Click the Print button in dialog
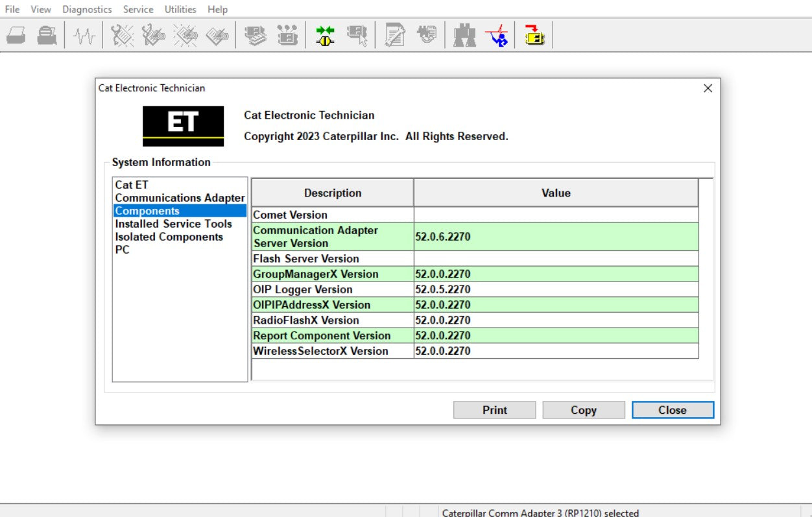Screen dimensions: 812x517 click(x=495, y=410)
